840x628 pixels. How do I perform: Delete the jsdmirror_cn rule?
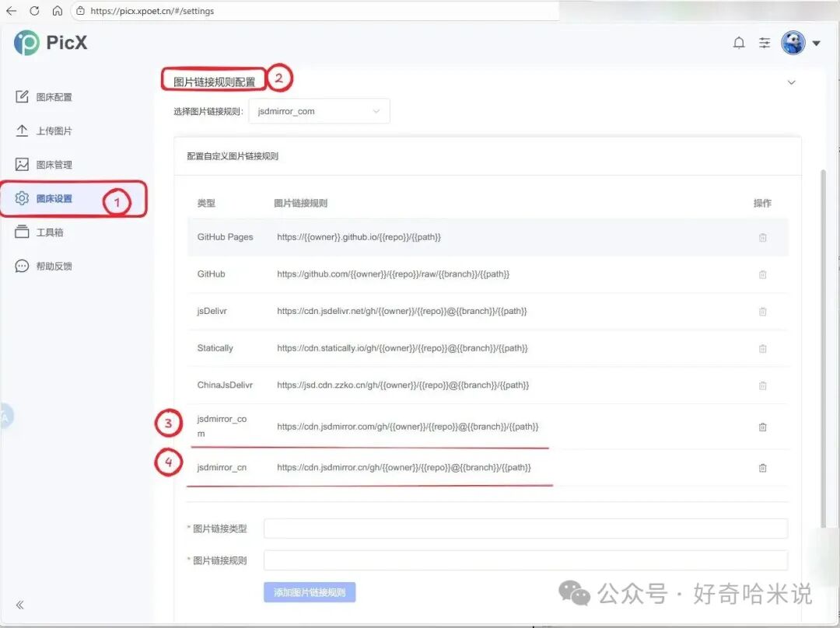762,468
